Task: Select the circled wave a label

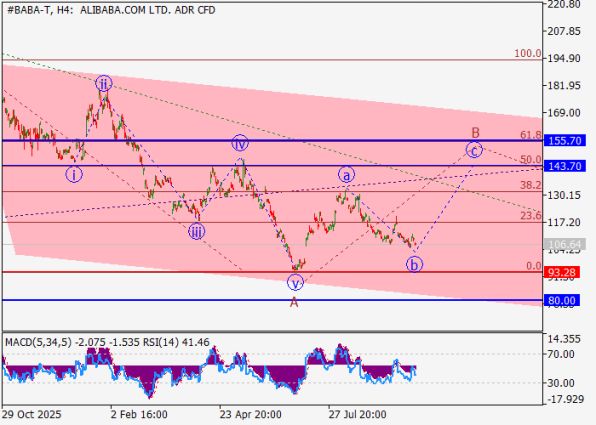Action: [x=346, y=175]
